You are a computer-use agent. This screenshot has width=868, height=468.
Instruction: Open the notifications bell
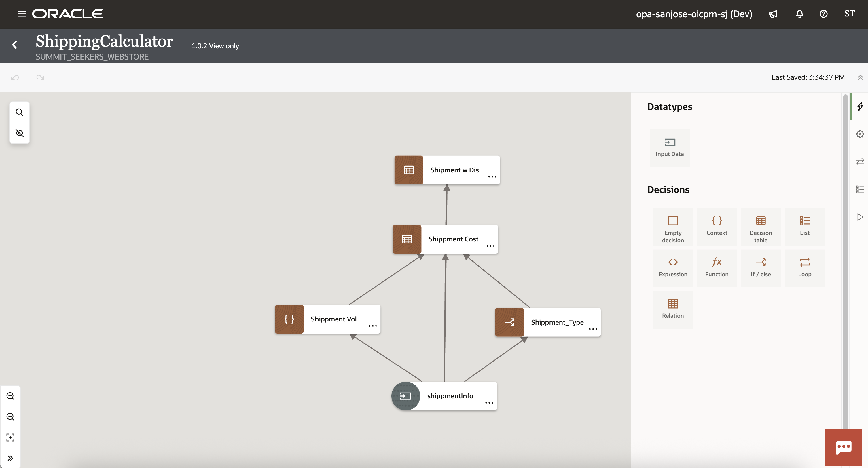coord(799,14)
